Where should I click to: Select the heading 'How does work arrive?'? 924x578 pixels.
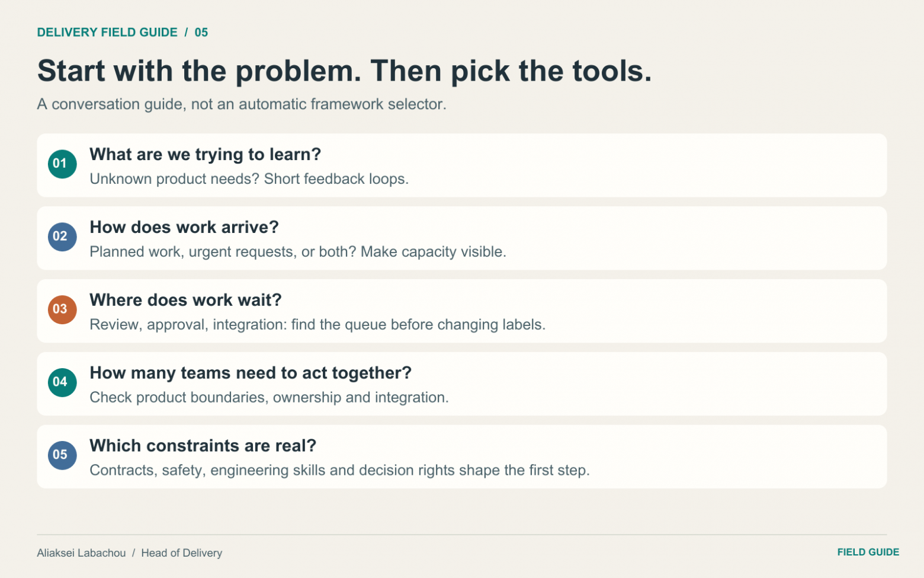[184, 228]
